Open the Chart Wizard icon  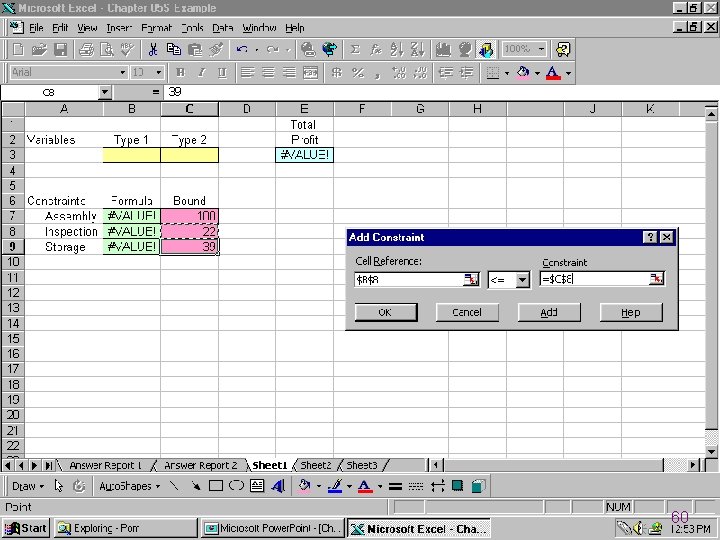(x=443, y=49)
